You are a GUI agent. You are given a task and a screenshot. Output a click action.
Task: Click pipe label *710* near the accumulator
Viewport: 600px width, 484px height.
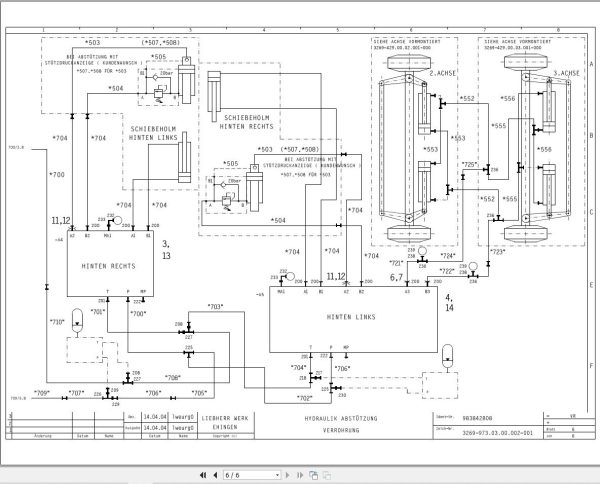point(57,322)
